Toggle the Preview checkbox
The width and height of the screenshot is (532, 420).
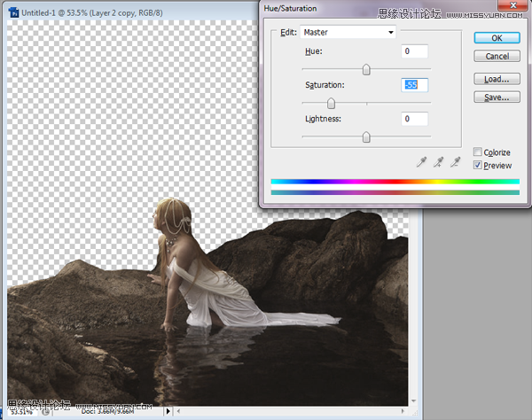pyautogui.click(x=478, y=165)
